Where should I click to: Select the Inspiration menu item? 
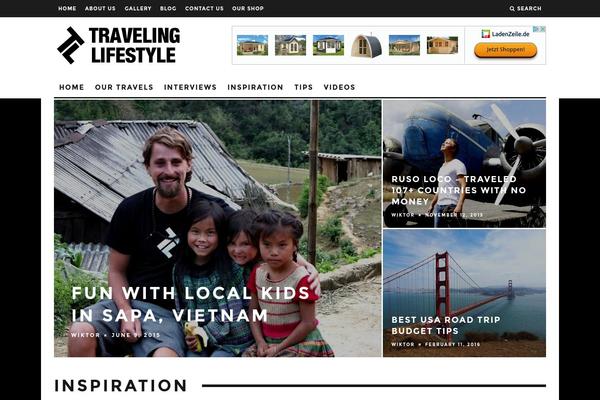point(255,87)
